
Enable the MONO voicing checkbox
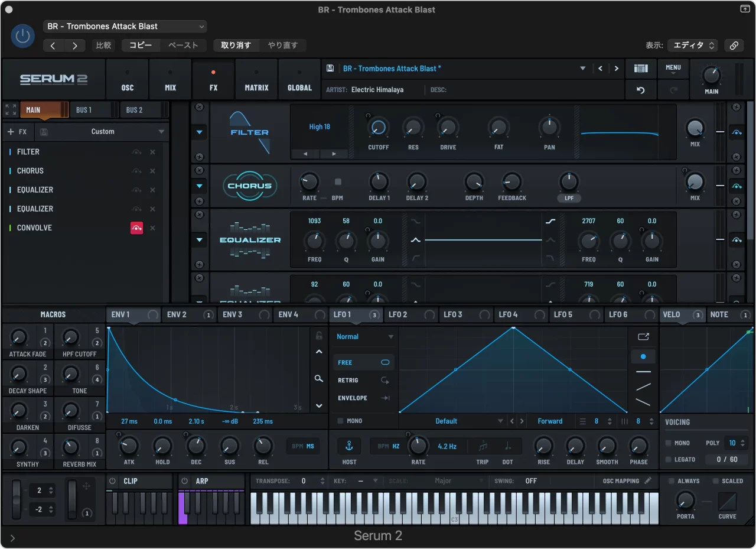click(669, 443)
